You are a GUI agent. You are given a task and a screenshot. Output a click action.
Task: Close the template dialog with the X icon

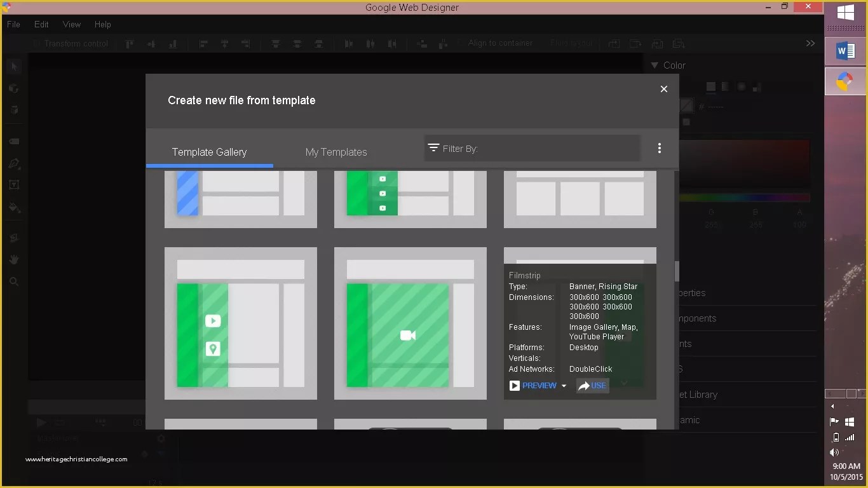point(663,89)
